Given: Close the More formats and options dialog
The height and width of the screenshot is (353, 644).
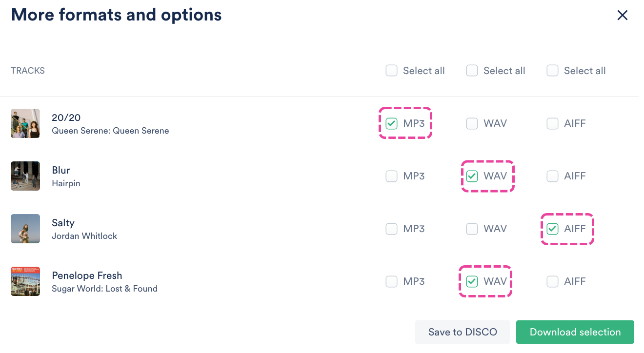Looking at the screenshot, I should click(x=622, y=16).
